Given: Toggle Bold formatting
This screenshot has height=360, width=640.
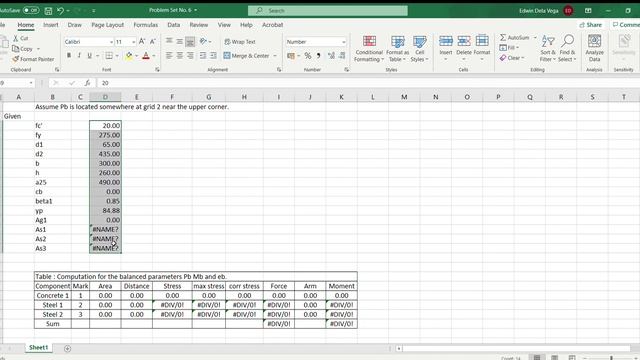Looking at the screenshot, I should pos(69,56).
